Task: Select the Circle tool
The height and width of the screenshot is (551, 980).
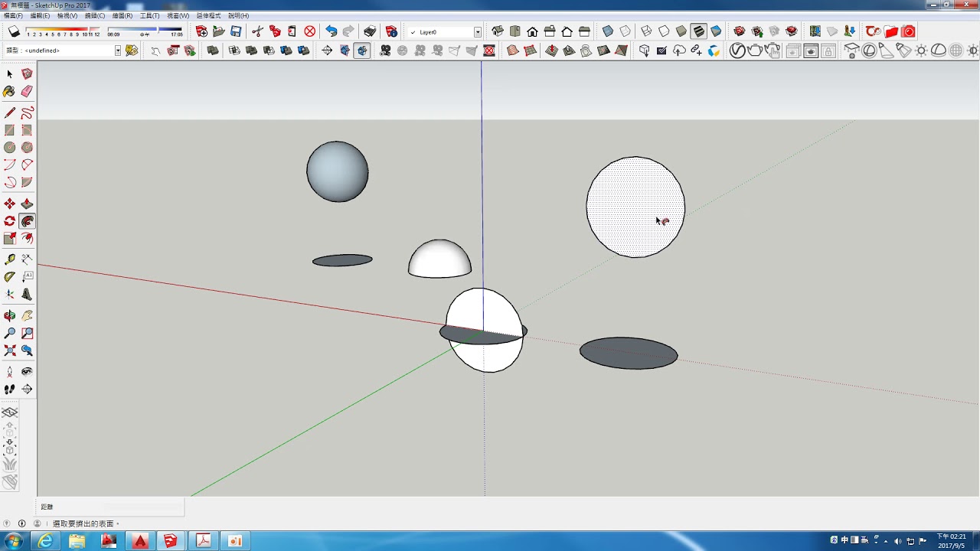Action: 9,148
